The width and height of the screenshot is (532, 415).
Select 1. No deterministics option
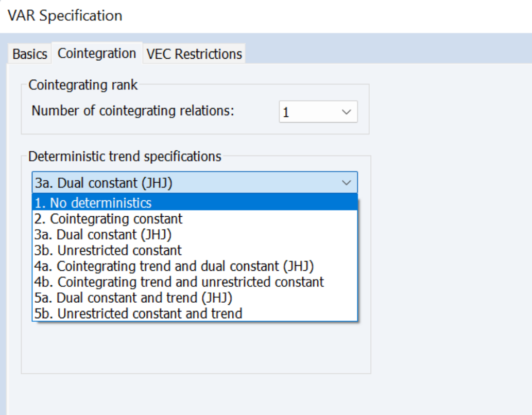pyautogui.click(x=195, y=202)
